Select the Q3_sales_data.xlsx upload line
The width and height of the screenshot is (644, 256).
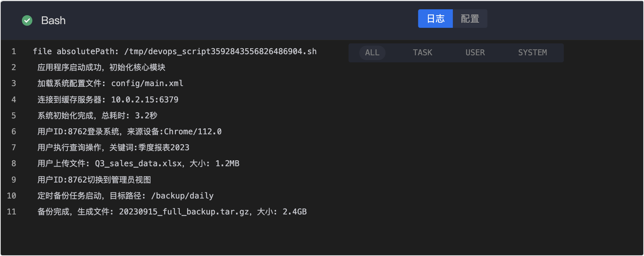pos(138,164)
